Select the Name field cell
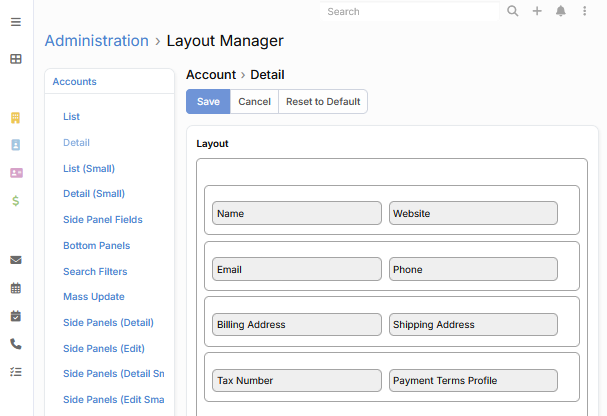Viewport: 607px width, 416px height. pos(297,213)
